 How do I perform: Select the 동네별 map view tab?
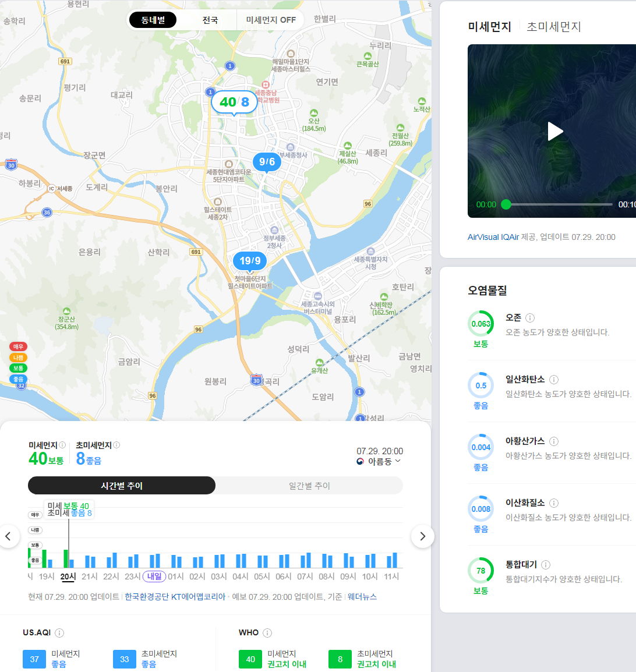(153, 20)
